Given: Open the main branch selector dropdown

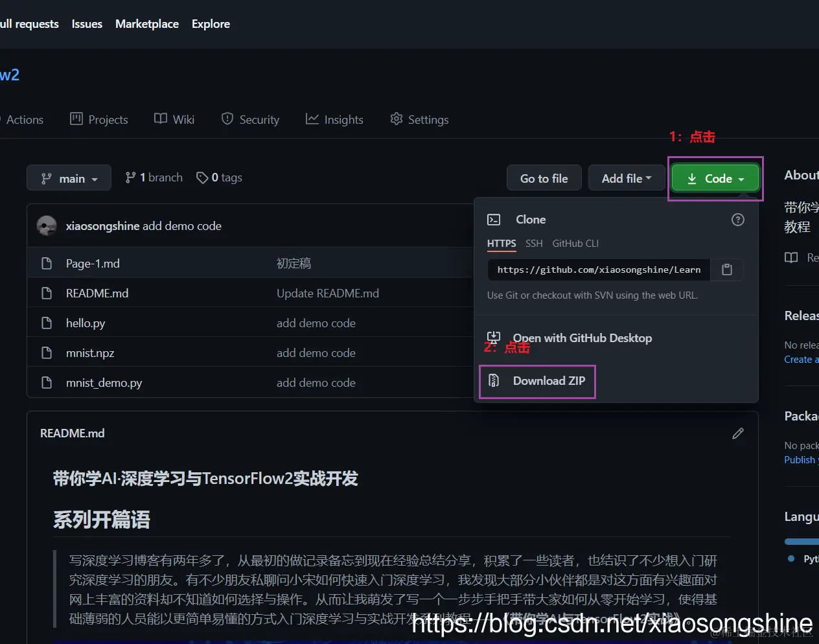Looking at the screenshot, I should [x=69, y=178].
